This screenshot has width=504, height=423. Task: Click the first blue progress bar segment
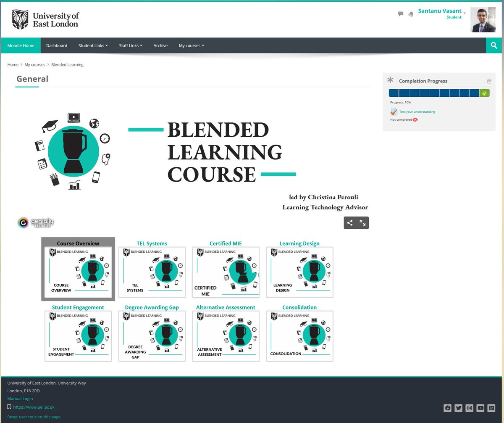(x=394, y=93)
